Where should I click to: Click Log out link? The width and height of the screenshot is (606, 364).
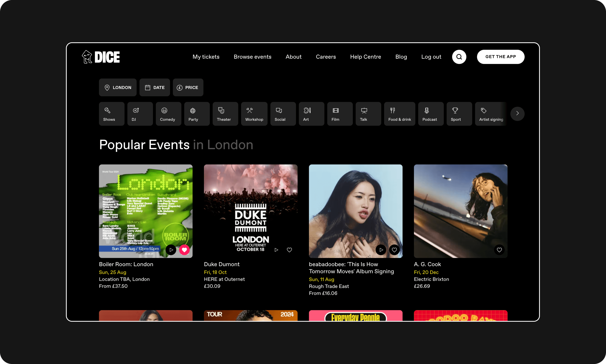[431, 57]
